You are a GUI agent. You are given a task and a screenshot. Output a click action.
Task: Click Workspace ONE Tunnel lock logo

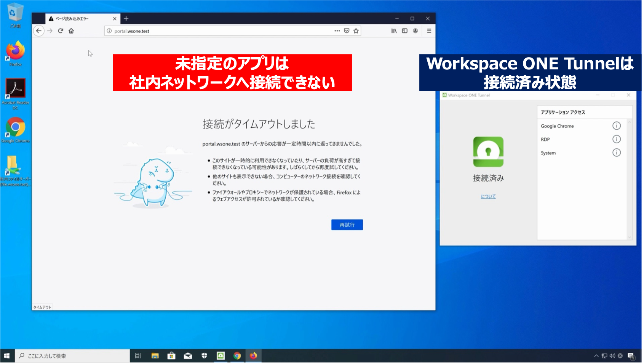pos(488,152)
